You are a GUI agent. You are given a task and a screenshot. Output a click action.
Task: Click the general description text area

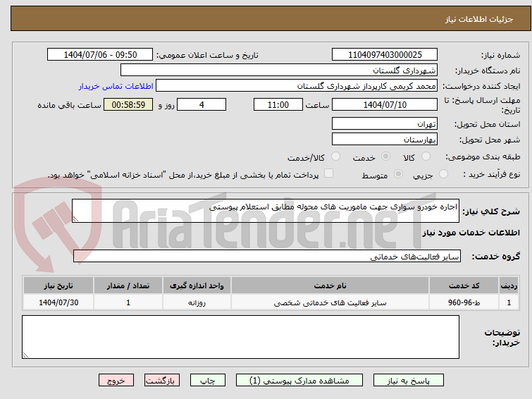click(266, 211)
